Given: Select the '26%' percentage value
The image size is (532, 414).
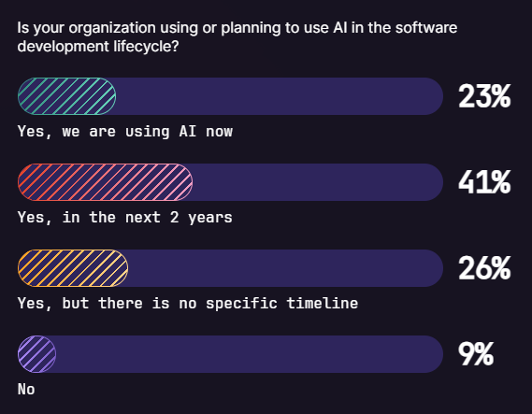Looking at the screenshot, I should 484,268.
